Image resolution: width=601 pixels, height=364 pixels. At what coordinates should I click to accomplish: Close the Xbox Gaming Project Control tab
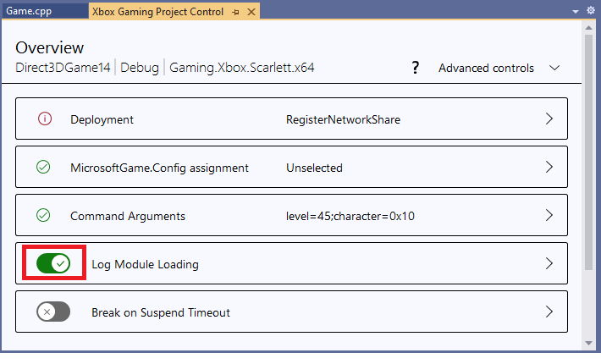tap(251, 12)
